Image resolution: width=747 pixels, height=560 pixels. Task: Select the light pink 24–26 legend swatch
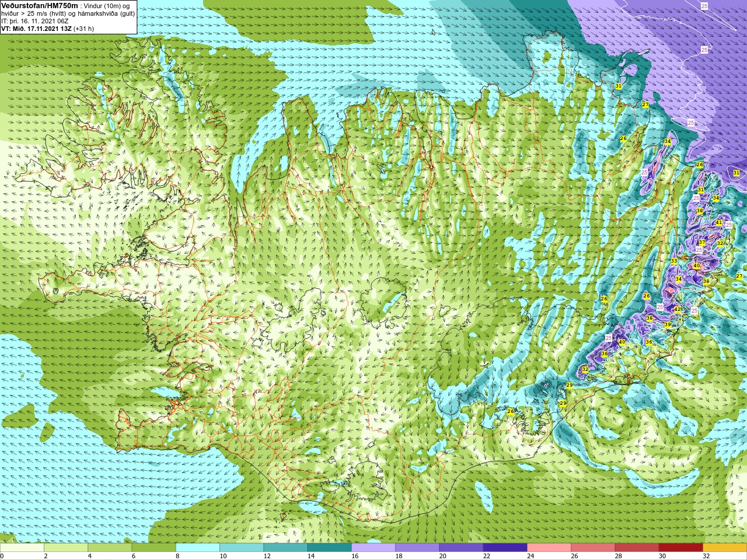pyautogui.click(x=549, y=548)
